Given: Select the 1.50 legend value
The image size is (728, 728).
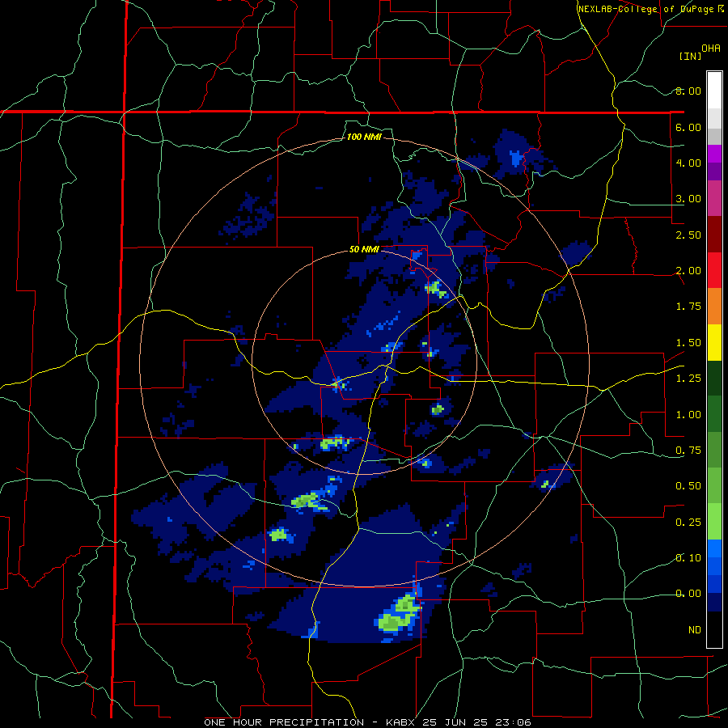Looking at the screenshot, I should (688, 343).
